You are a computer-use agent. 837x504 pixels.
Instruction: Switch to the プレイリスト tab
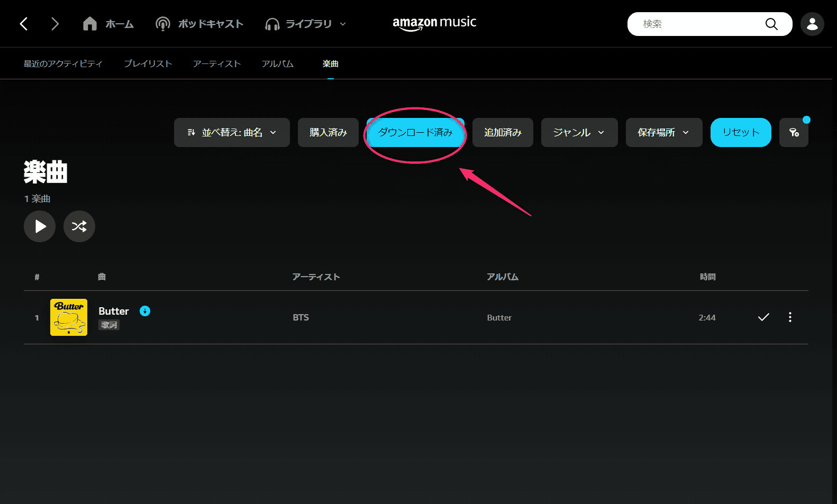coord(148,63)
